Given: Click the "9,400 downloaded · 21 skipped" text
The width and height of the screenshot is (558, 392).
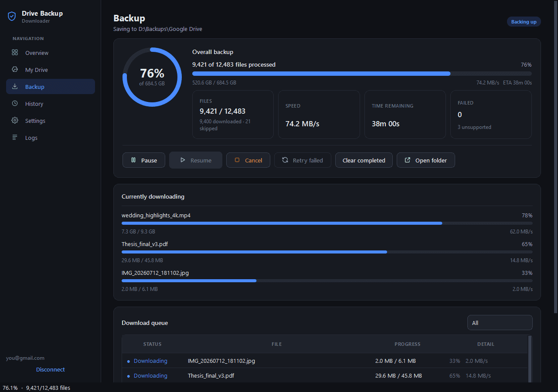Looking at the screenshot, I should click(225, 125).
